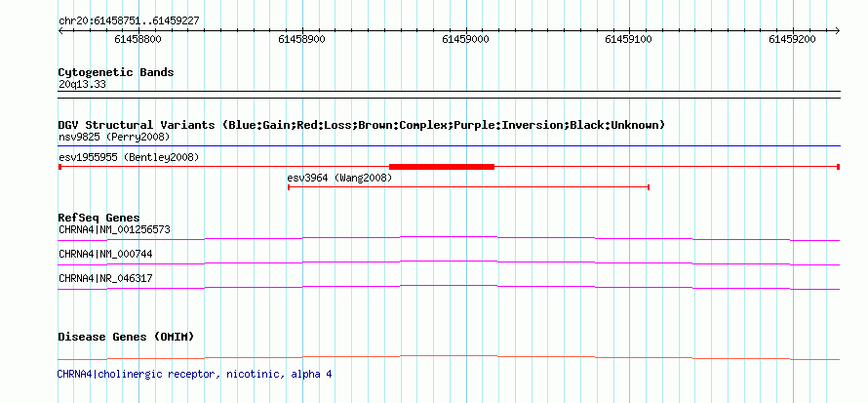Select the Cytogenetic Bands track title
Image resolution: width=868 pixels, height=403 pixels.
click(x=116, y=72)
